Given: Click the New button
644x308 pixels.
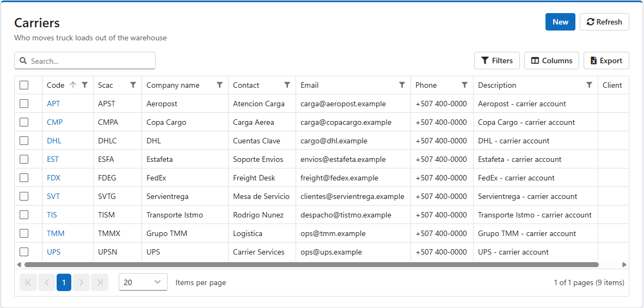Looking at the screenshot, I should click(x=560, y=22).
